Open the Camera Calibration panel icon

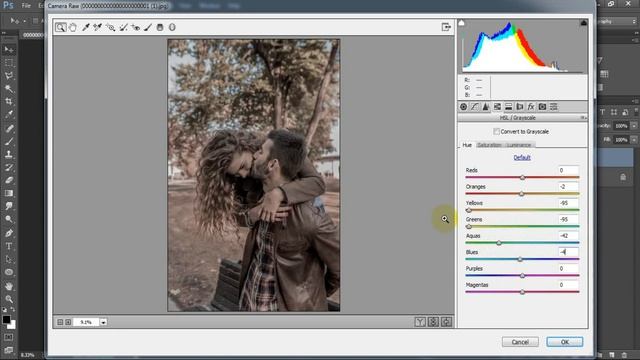click(x=542, y=107)
